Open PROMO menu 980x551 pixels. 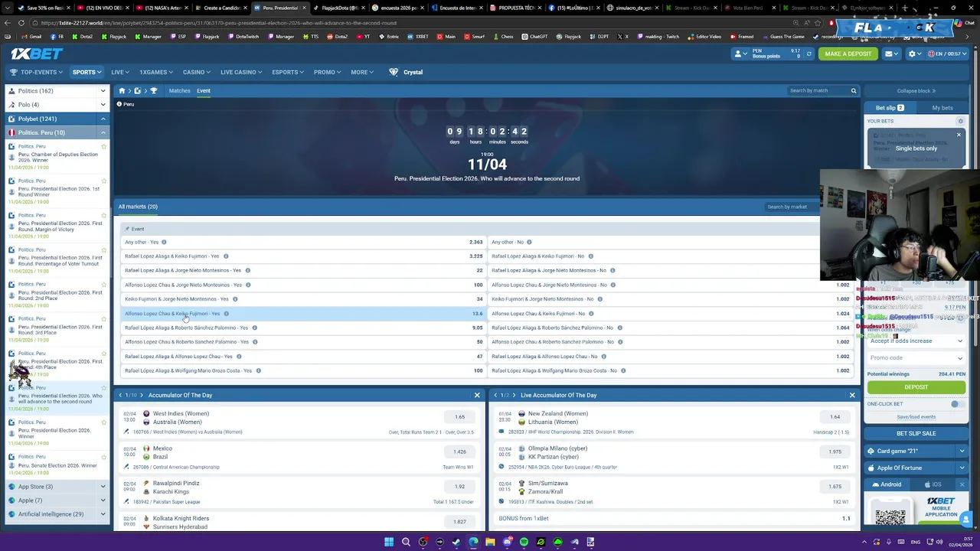(x=327, y=72)
